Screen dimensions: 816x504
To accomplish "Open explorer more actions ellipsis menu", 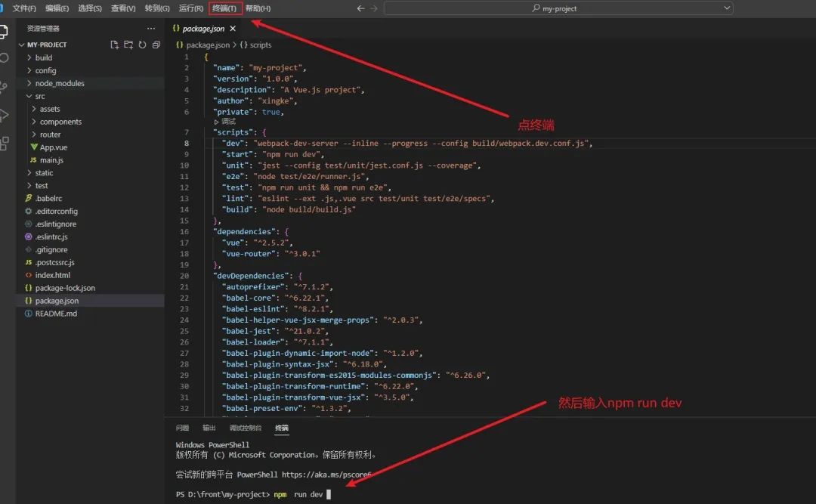I will (151, 29).
